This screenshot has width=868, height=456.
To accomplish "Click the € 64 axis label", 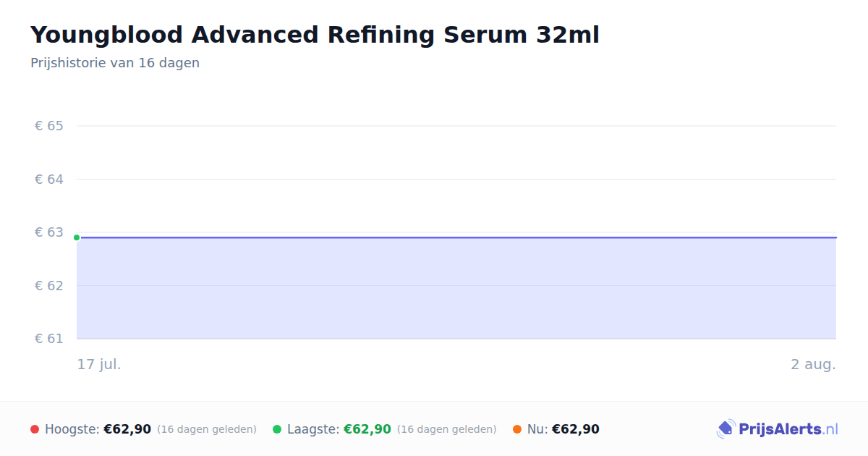I will [49, 179].
